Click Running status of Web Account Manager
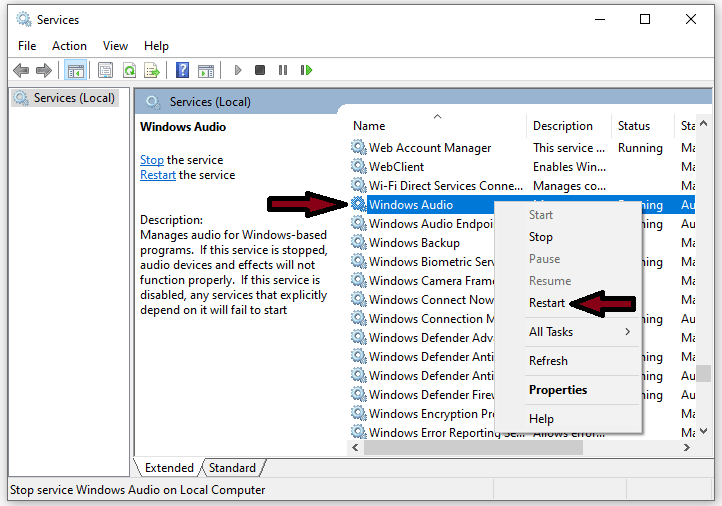This screenshot has height=506, width=722. (640, 148)
